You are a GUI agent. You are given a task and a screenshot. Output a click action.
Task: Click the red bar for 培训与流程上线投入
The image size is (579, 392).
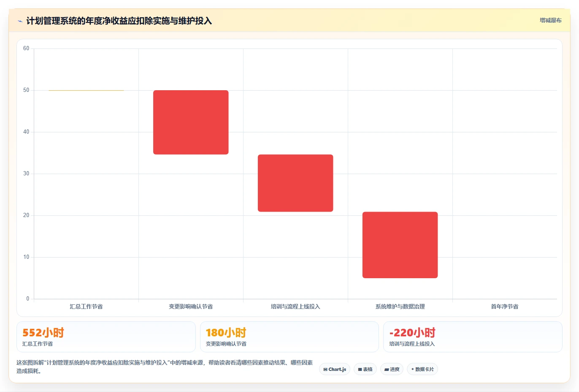(295, 183)
